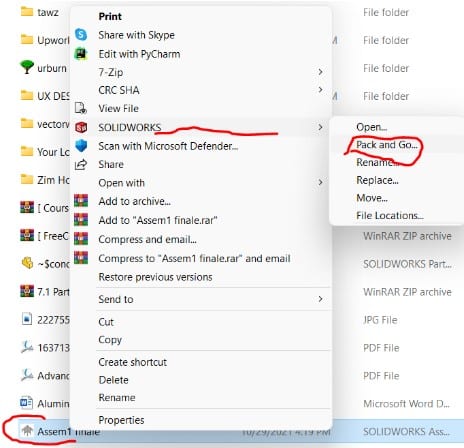The image size is (464, 448).
Task: Click the Microsoft Defender shield icon
Action: point(81,146)
